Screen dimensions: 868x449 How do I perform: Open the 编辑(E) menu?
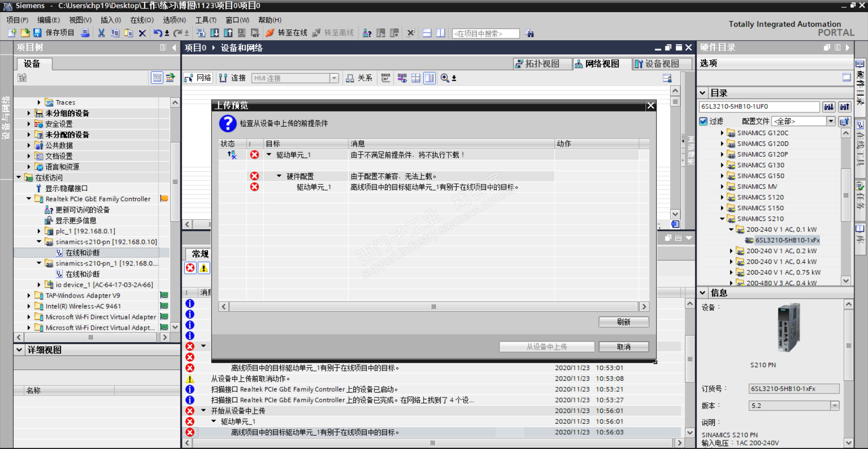coord(48,20)
